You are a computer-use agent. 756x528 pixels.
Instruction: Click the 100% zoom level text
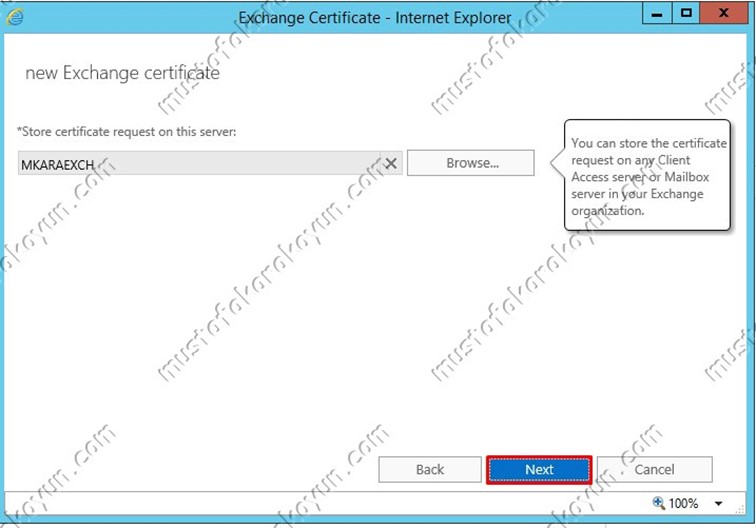(x=683, y=503)
